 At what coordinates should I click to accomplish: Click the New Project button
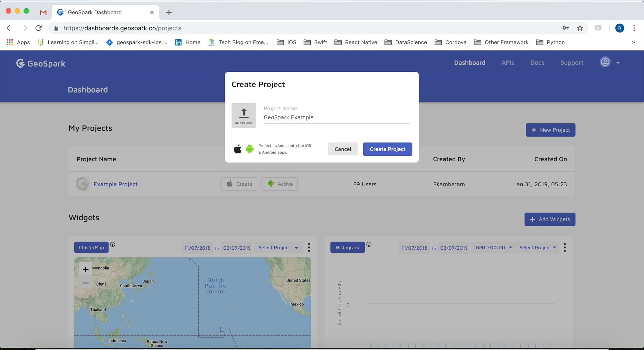click(x=550, y=130)
